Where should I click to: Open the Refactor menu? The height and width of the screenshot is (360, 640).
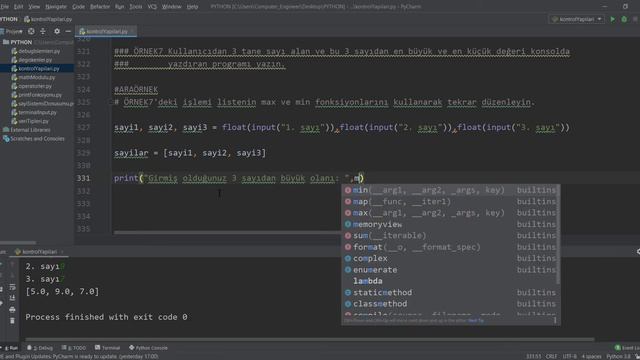point(100,7)
